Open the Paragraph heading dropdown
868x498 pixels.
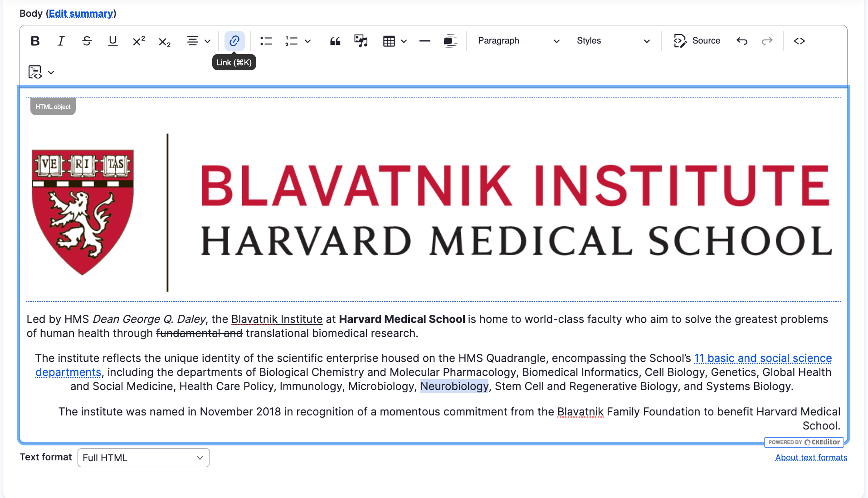pyautogui.click(x=518, y=41)
